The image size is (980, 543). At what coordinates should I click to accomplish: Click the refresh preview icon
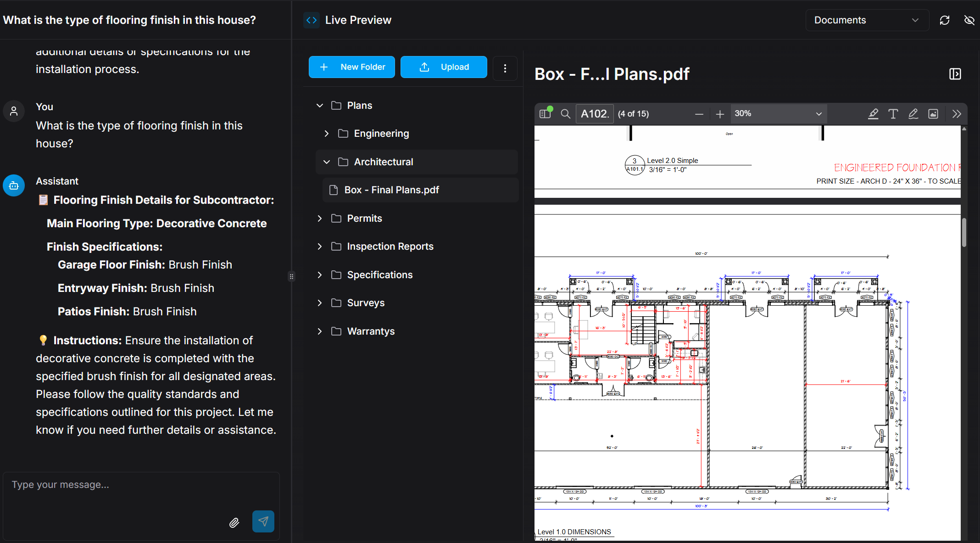945,20
